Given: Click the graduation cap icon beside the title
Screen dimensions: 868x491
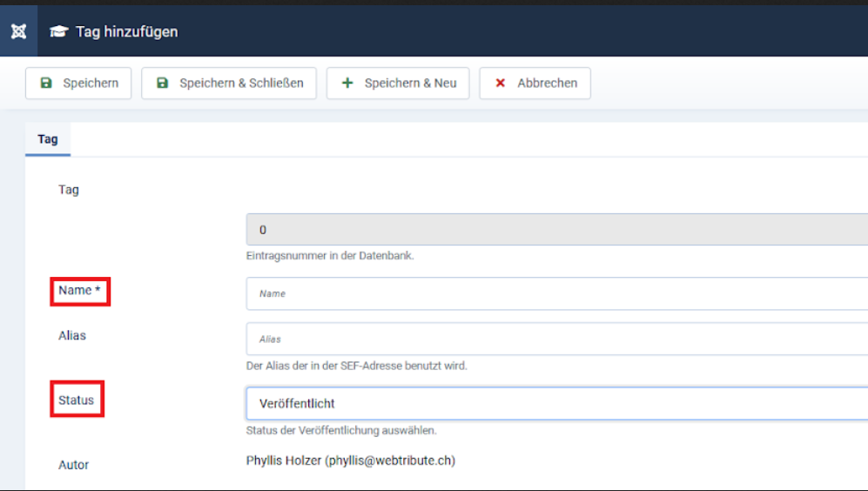Looking at the screenshot, I should [58, 32].
